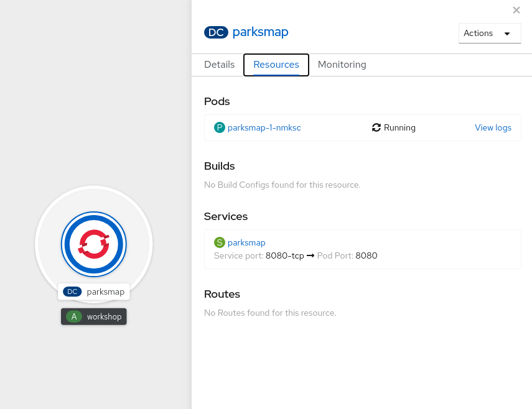Click the parksmap title link in header
Viewport: 532px width, 409px height.
(x=260, y=32)
